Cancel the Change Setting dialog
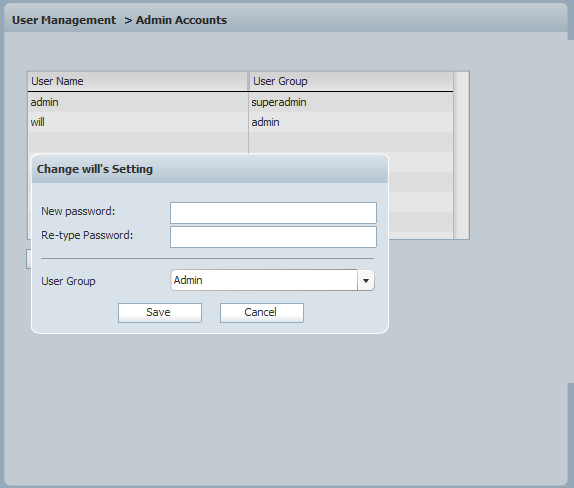574x488 pixels. click(262, 313)
